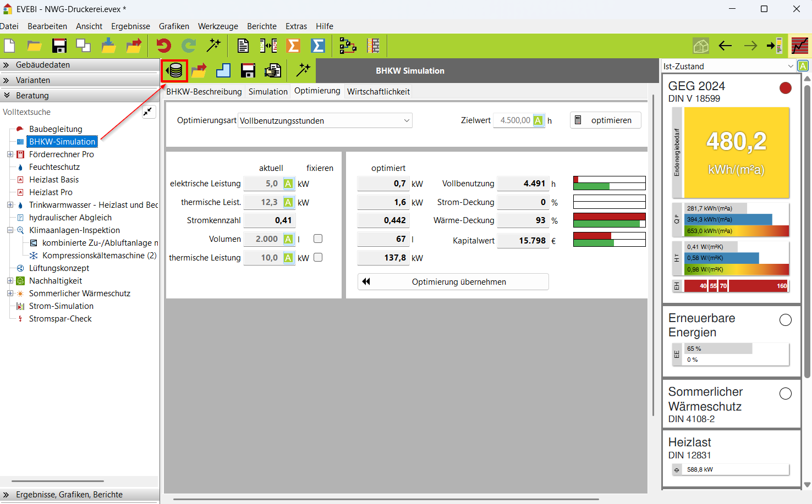
Task: Click the database icon in BHKW toolbar
Action: click(x=175, y=71)
